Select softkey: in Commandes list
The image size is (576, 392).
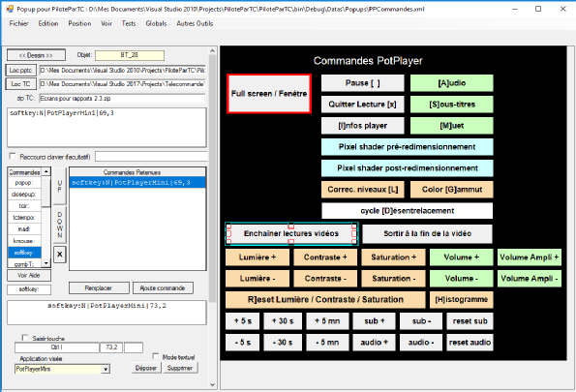point(24,253)
